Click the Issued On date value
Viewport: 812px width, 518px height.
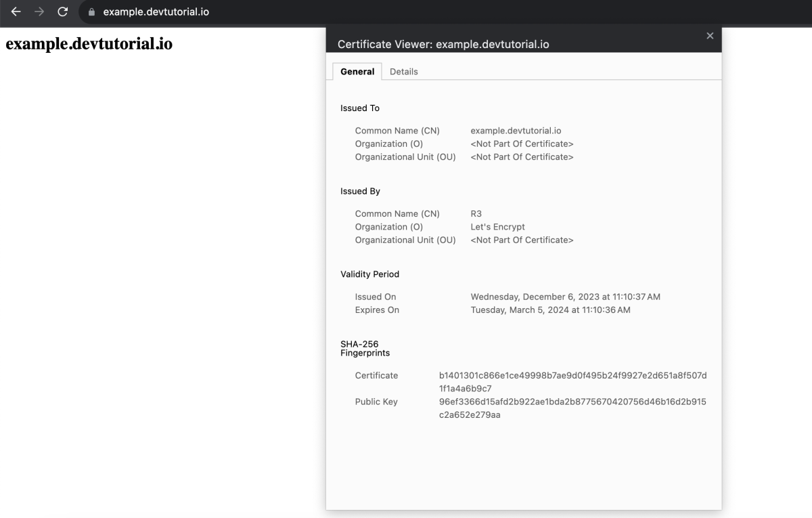coord(565,297)
